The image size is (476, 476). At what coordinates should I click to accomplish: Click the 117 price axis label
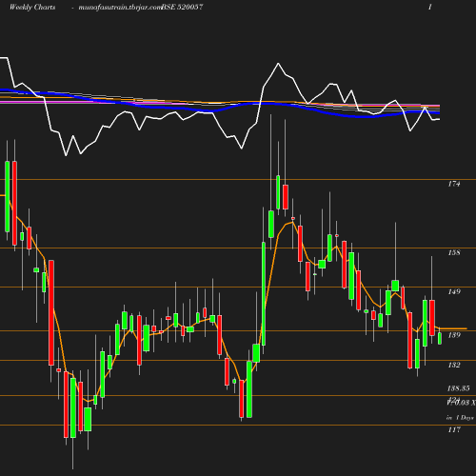pyautogui.click(x=454, y=429)
